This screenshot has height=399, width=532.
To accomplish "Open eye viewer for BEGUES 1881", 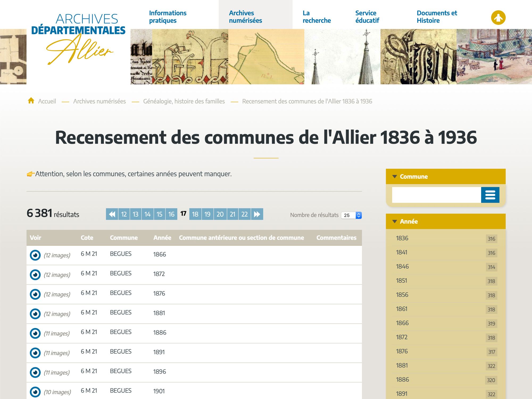I will pos(35,314).
